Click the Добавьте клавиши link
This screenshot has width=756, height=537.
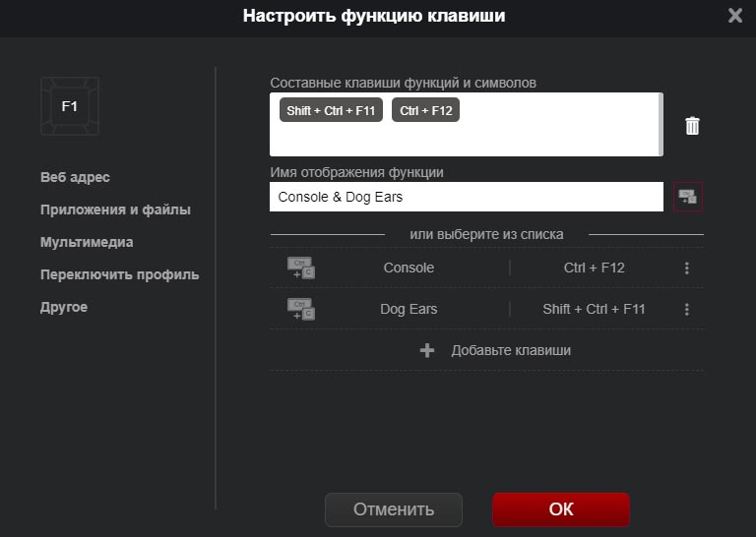pyautogui.click(x=511, y=350)
